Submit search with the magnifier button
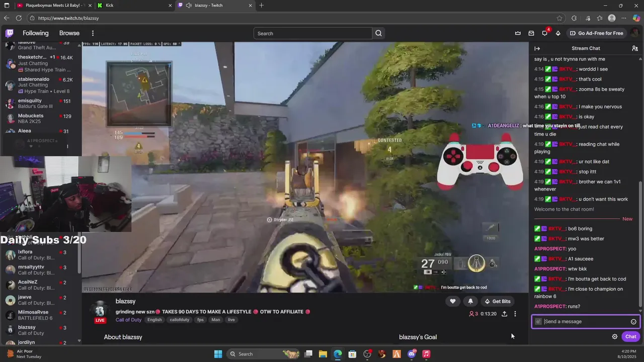Screen dimensions: 644x362 (379, 33)
